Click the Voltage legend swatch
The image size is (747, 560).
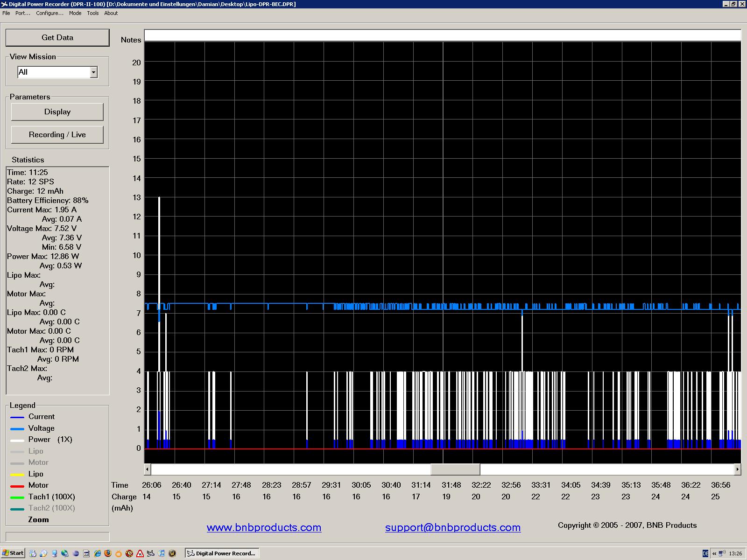[17, 428]
